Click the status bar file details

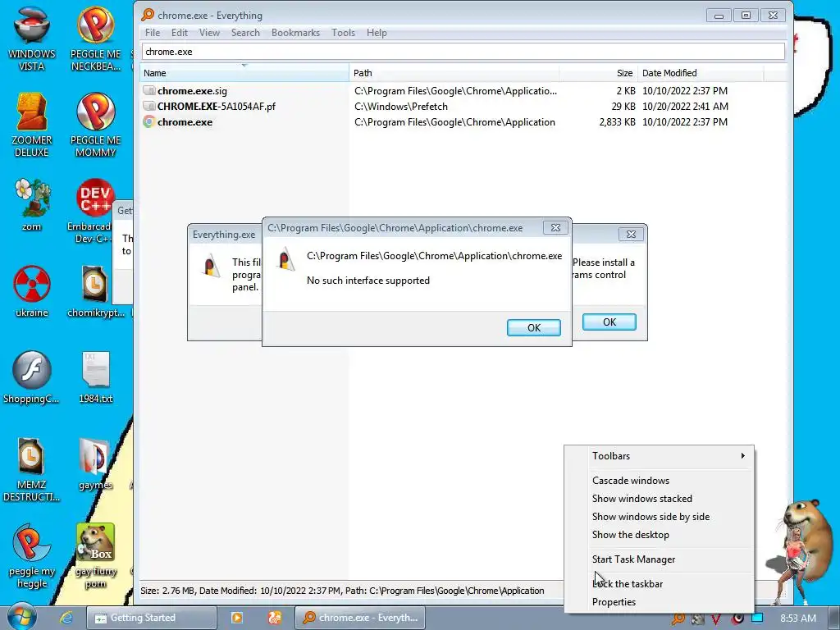[x=342, y=591]
